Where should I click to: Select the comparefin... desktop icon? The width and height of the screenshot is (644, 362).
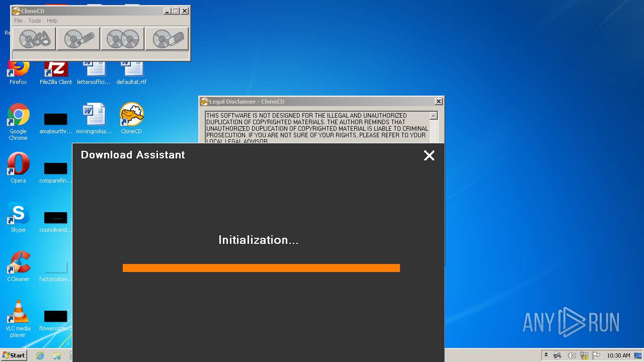point(56,172)
